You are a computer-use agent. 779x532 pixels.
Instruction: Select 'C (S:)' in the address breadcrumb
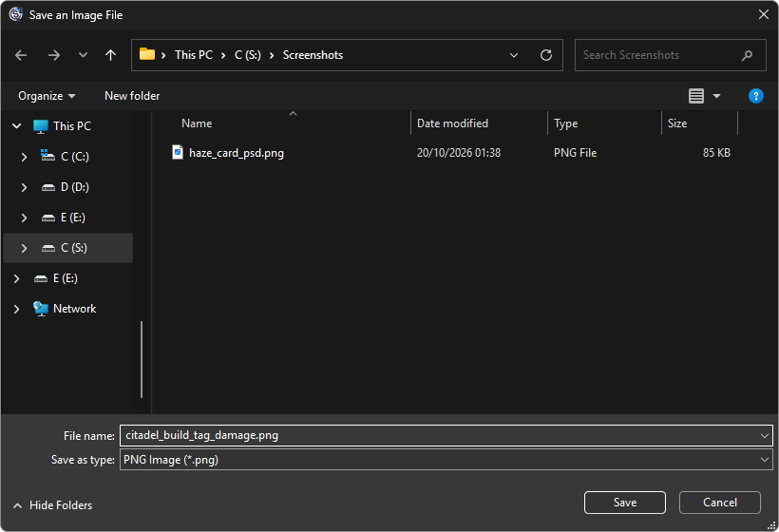[248, 55]
